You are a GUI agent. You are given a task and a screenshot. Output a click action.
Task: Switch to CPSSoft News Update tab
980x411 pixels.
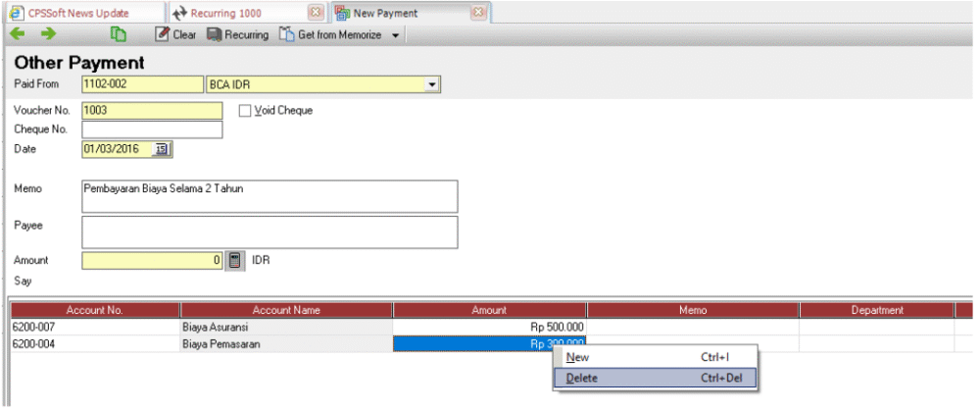pos(78,13)
